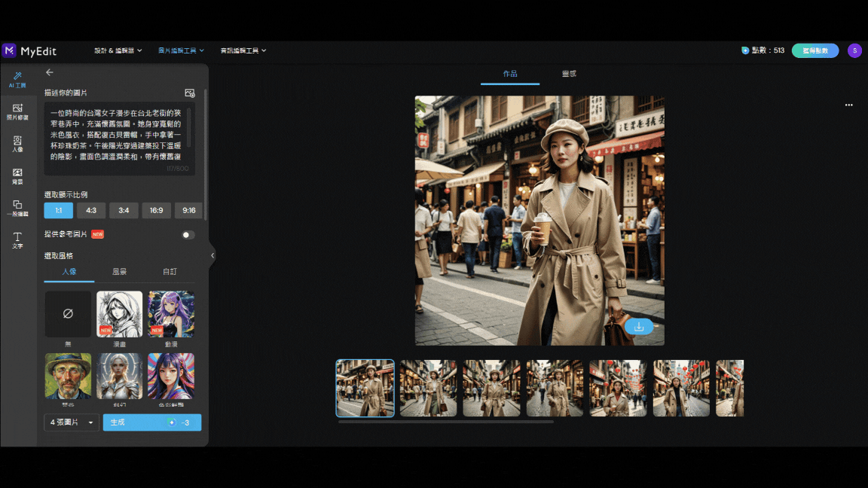Select the 16:9 aspect ratio
The height and width of the screenshot is (488, 868).
pyautogui.click(x=156, y=211)
